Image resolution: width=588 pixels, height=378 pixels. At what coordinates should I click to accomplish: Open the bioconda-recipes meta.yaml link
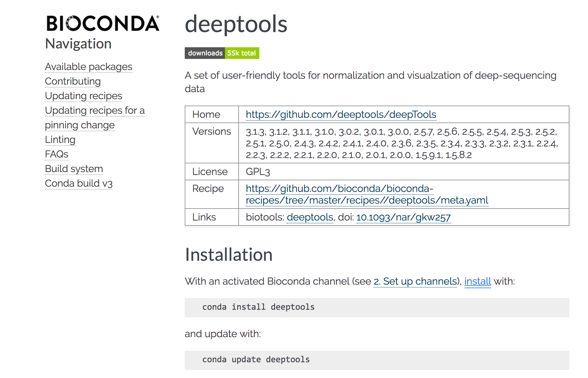[x=367, y=195]
